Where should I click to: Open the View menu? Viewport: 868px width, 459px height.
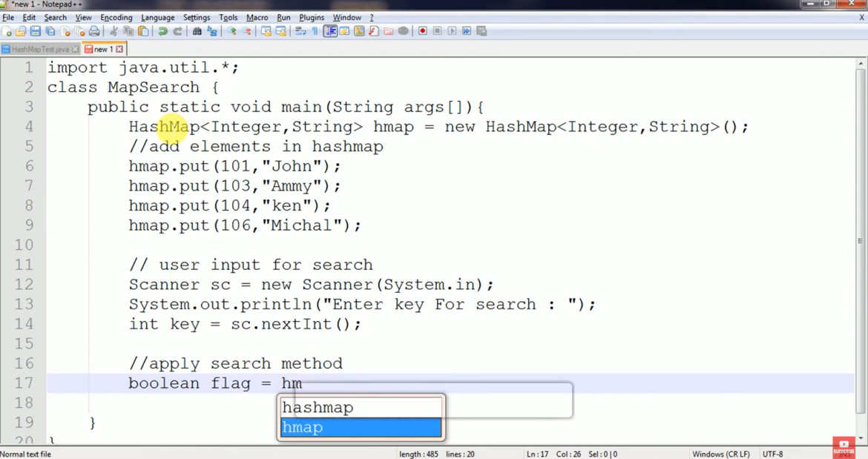(x=84, y=17)
